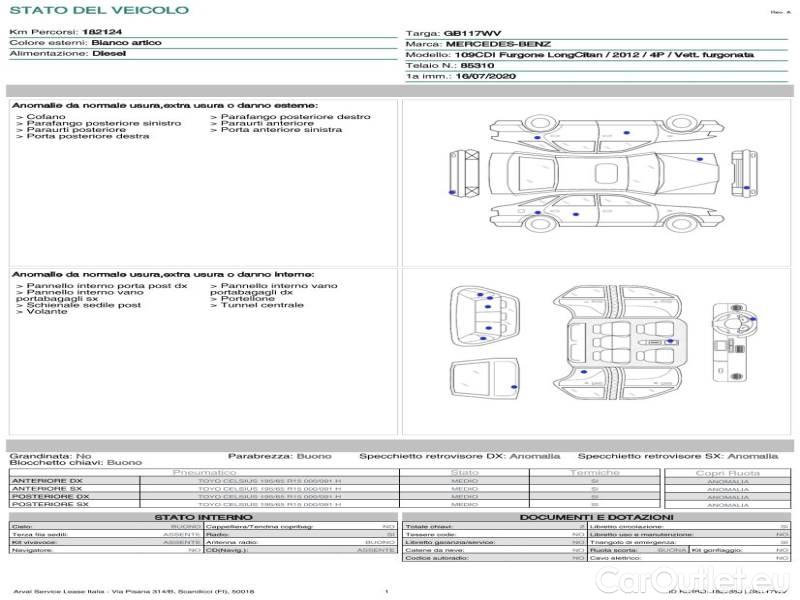Click the Stato column header in tyre table

pyautogui.click(x=464, y=473)
